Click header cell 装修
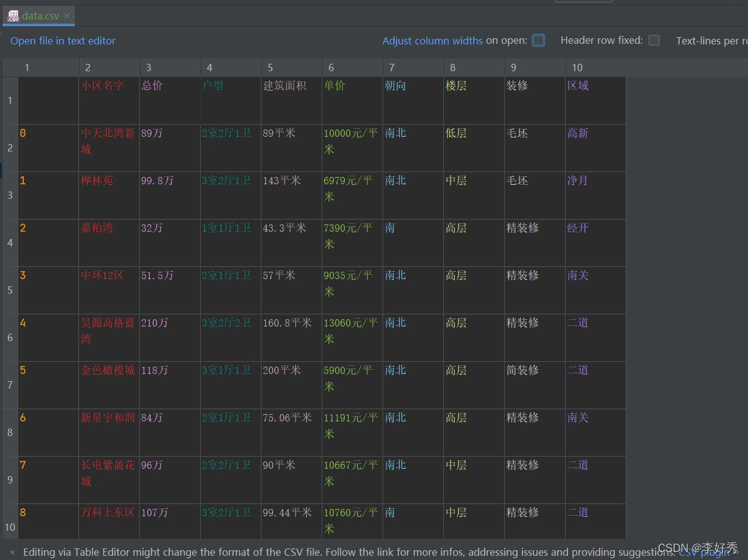Image resolution: width=748 pixels, height=560 pixels. point(535,100)
